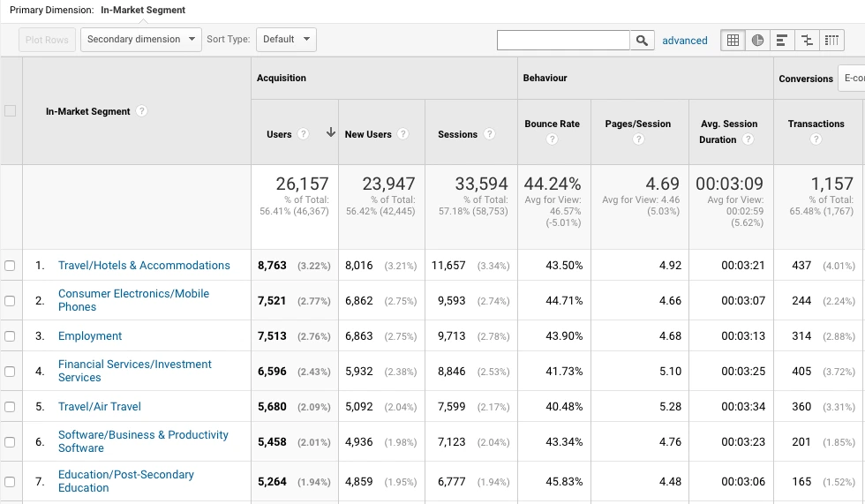Sort by the Transactions column
Screen dimensions: 865x504
(816, 124)
